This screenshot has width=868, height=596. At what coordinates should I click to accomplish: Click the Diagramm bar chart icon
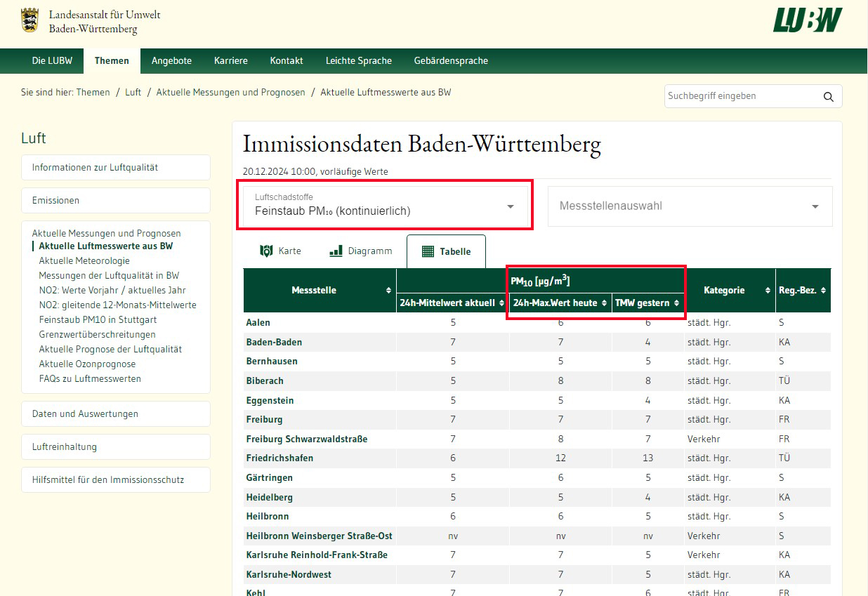click(x=336, y=251)
